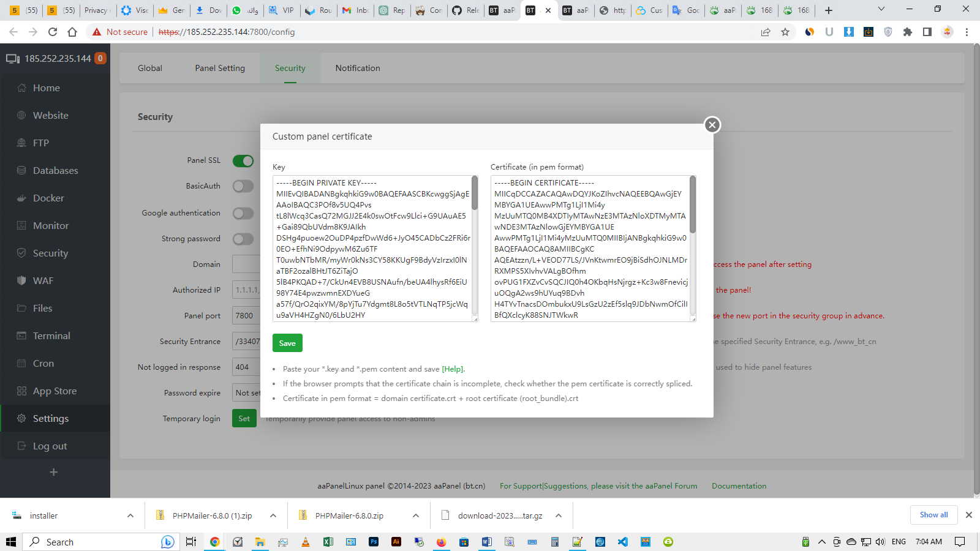Open the Documentation link in the footer
Viewport: 980px width, 551px height.
[739, 486]
